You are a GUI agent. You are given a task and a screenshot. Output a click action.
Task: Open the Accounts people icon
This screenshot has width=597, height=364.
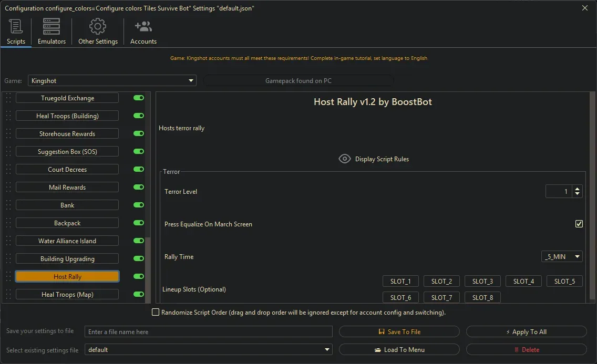pos(143,27)
